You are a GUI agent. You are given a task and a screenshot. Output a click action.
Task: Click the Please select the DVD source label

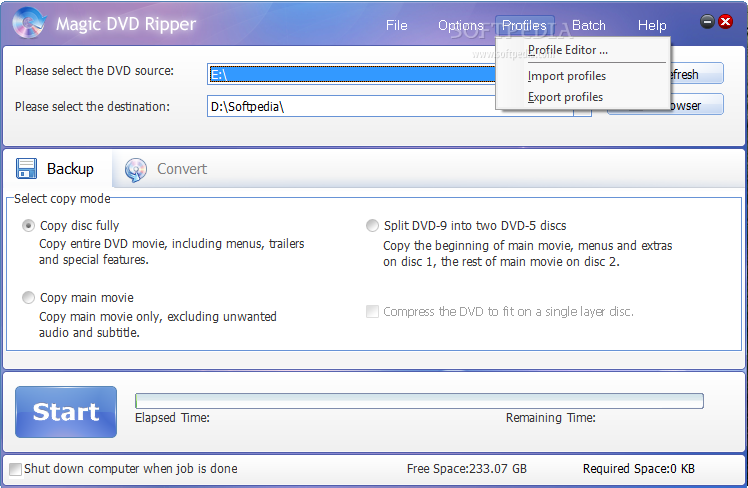pyautogui.click(x=94, y=71)
